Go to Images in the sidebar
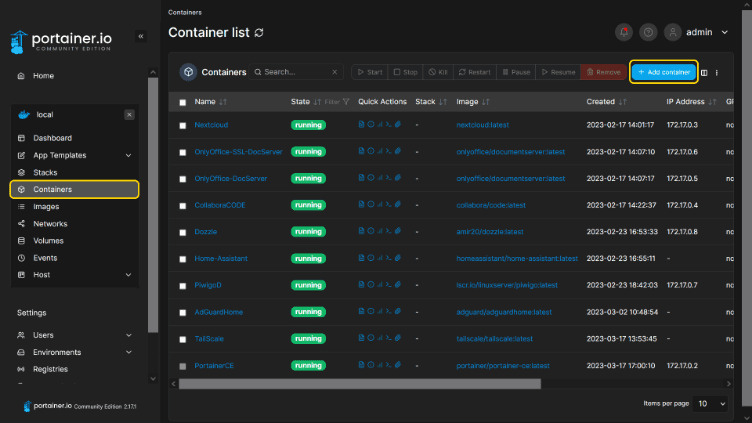Viewport: 752px width, 423px height. coord(46,206)
